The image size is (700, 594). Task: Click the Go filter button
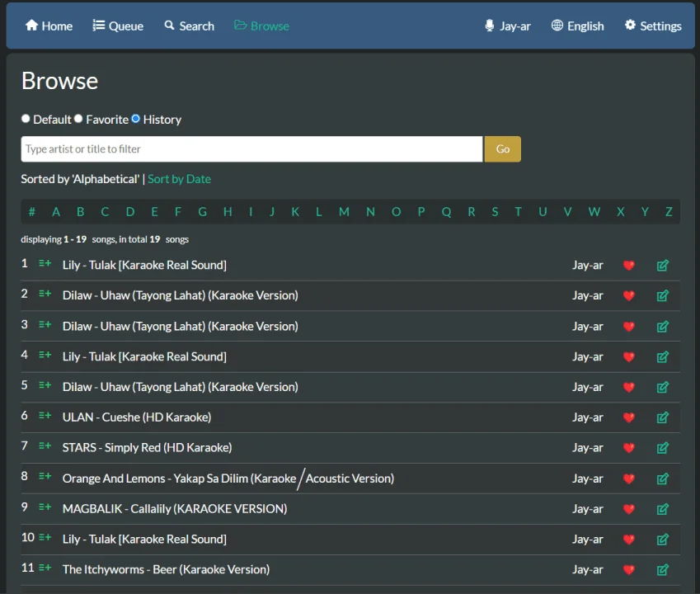503,149
